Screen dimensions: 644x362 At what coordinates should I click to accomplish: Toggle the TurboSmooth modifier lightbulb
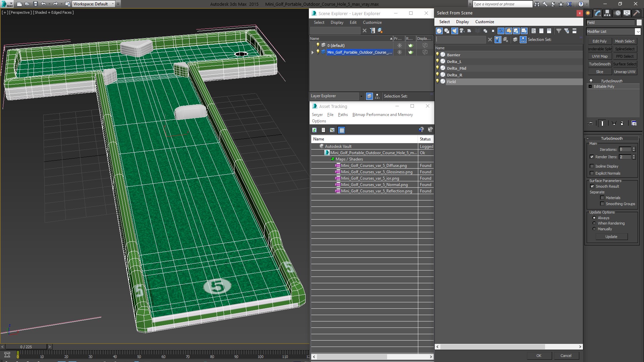click(591, 81)
